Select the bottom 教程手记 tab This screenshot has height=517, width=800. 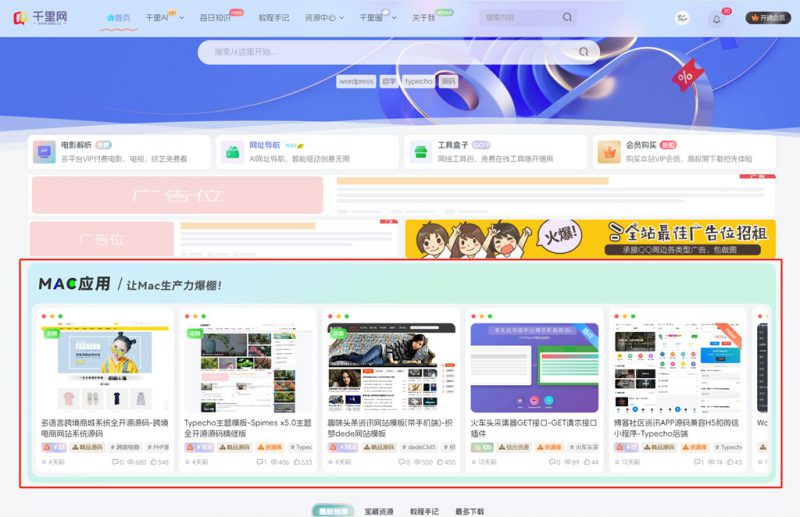[x=424, y=511]
